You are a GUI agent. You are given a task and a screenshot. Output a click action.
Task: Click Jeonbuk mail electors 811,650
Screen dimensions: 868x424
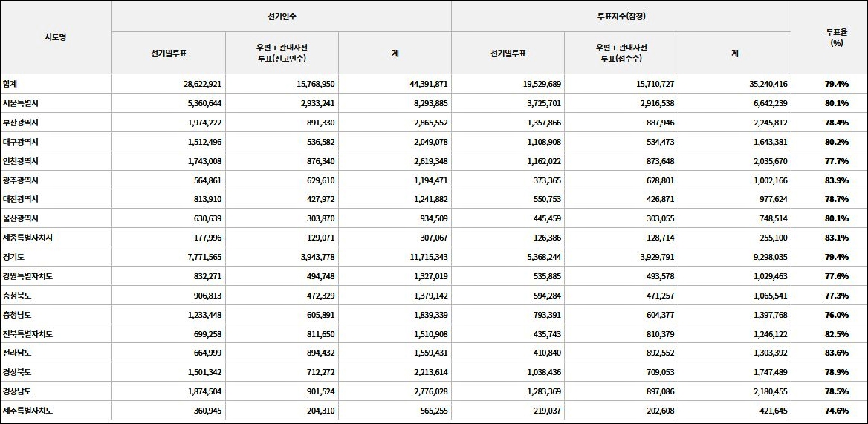[322, 334]
